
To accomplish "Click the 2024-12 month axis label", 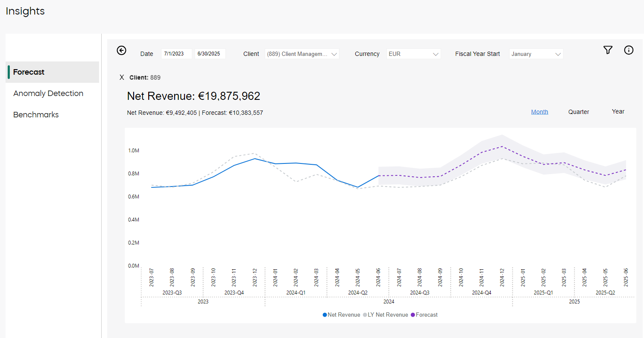I will point(503,277).
